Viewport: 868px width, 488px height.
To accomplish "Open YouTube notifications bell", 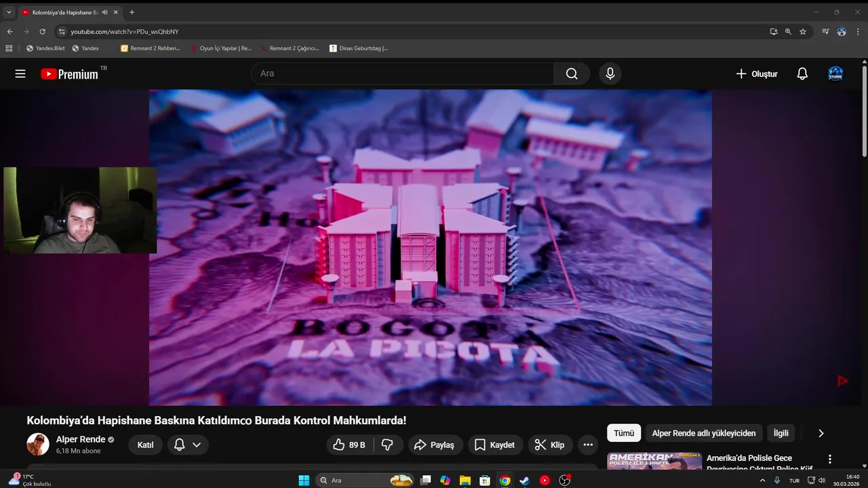I will coord(802,74).
